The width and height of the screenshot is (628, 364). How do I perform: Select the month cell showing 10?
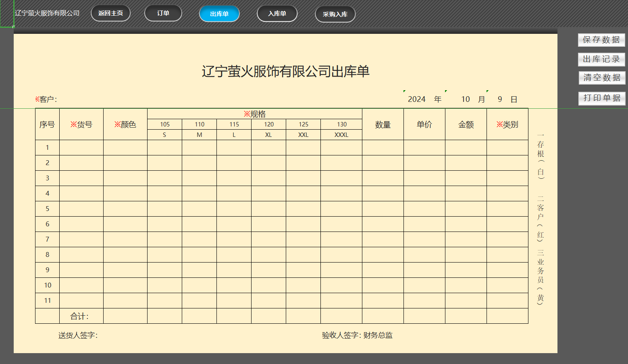tap(466, 99)
